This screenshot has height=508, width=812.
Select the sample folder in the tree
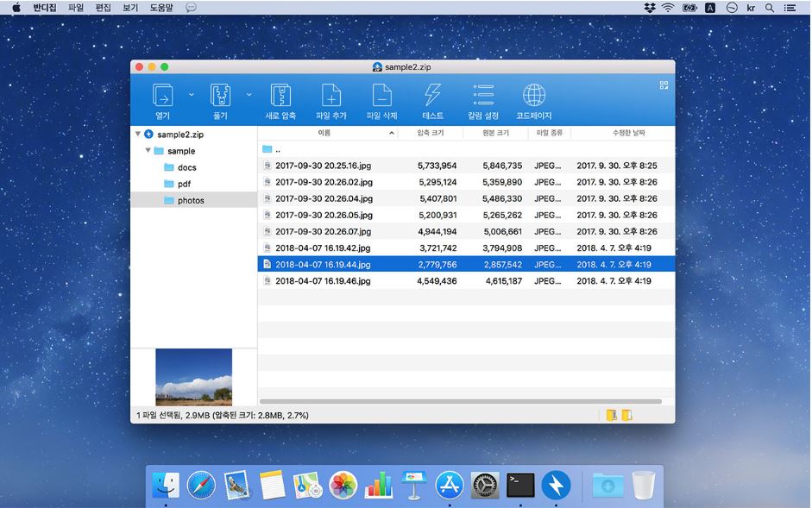180,151
